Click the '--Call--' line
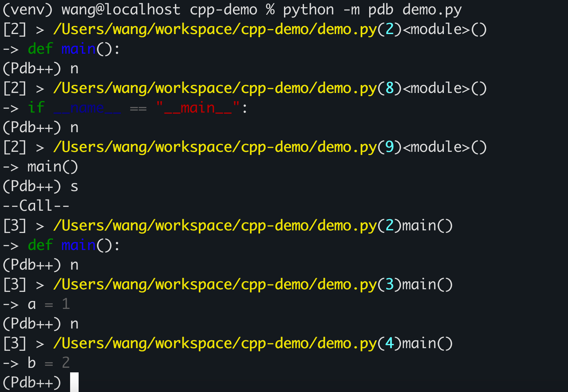Image resolution: width=568 pixels, height=392 pixels. pyautogui.click(x=36, y=206)
